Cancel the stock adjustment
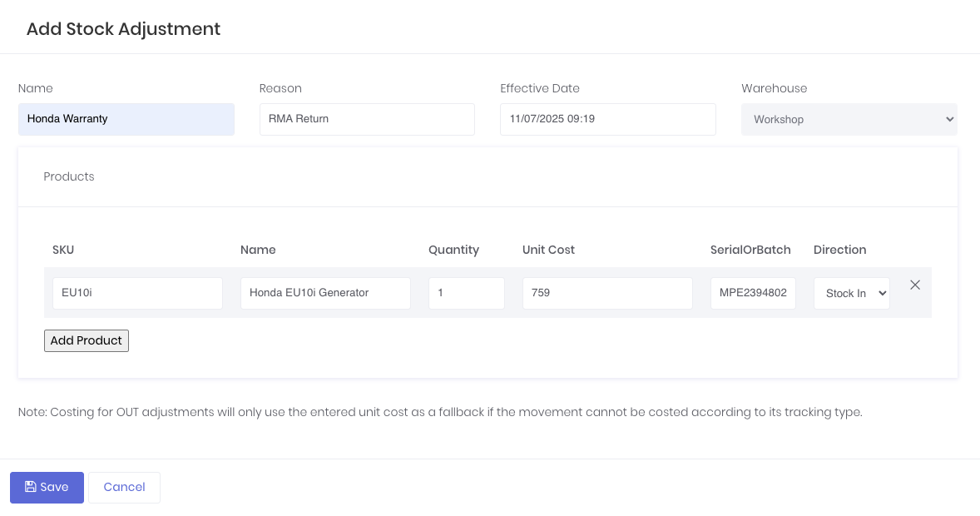 [125, 487]
